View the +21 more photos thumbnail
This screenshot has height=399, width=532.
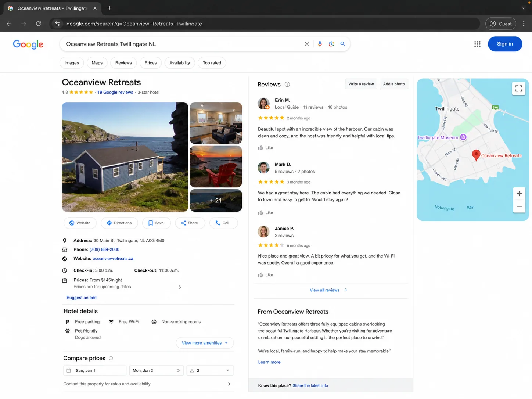pos(216,201)
